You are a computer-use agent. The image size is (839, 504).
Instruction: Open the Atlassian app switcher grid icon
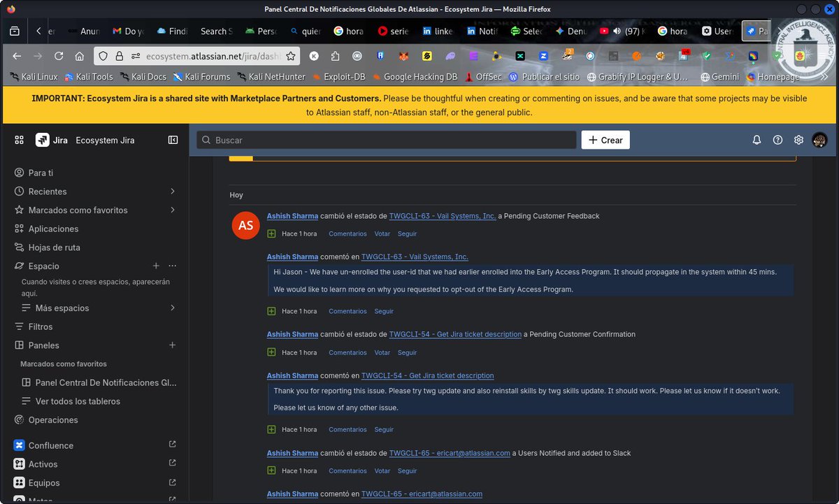pyautogui.click(x=19, y=140)
